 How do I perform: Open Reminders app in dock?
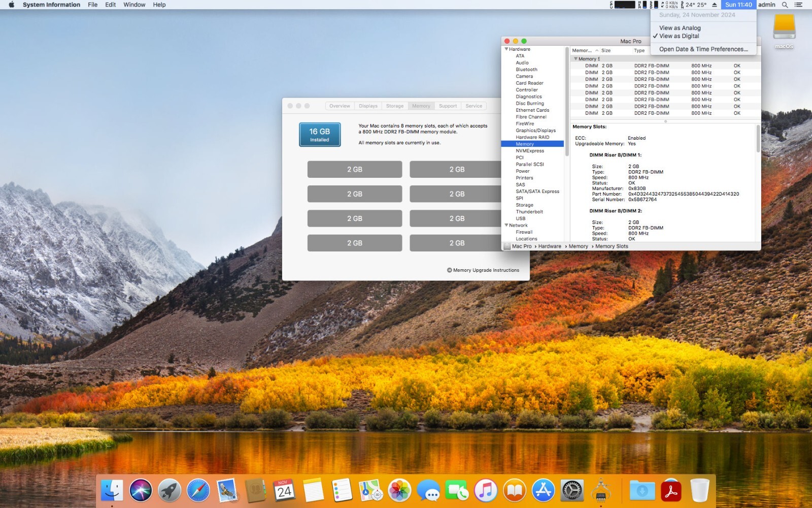pos(342,491)
